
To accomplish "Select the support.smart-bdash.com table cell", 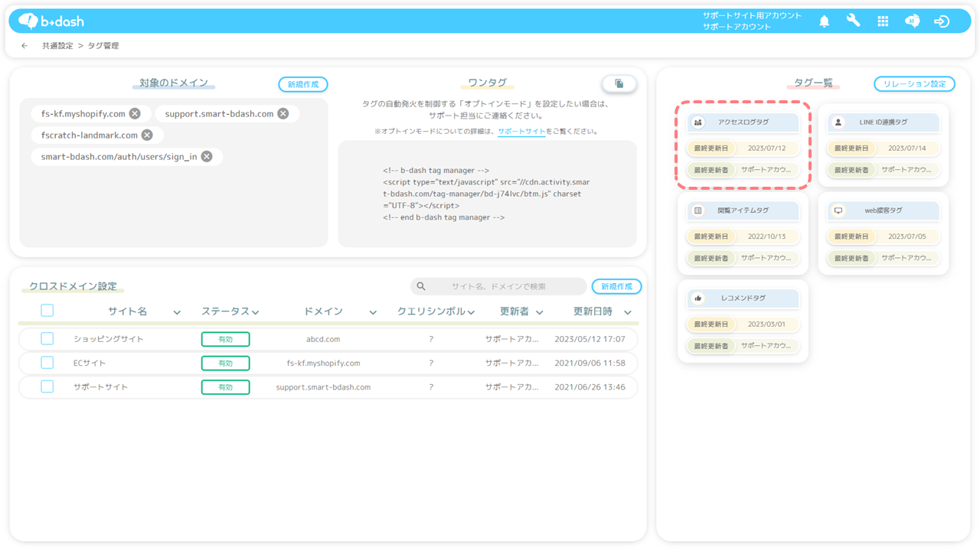I will 323,387.
